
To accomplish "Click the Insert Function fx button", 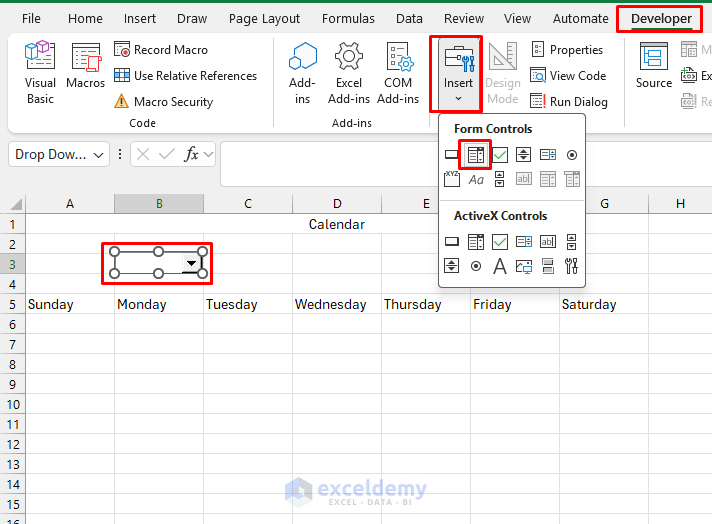I will click(x=191, y=154).
